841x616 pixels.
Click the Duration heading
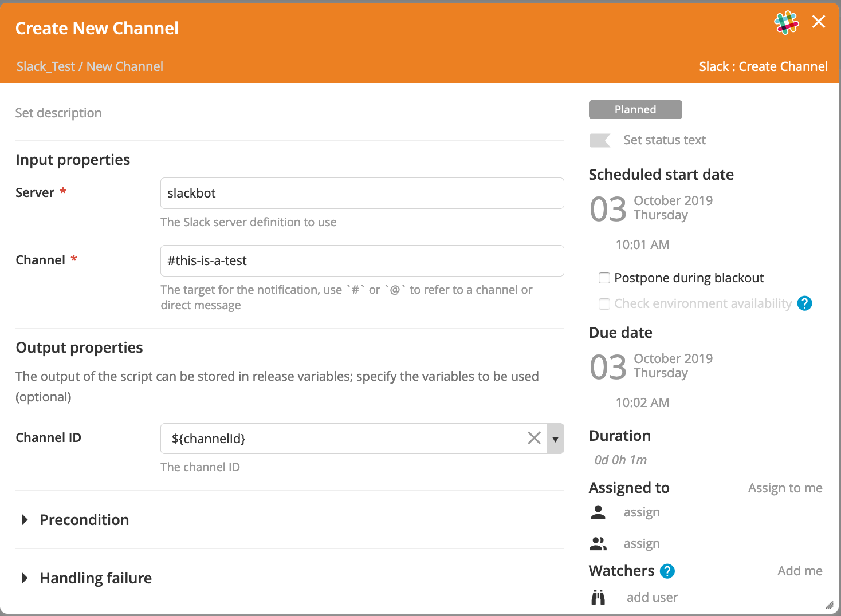[x=620, y=436]
